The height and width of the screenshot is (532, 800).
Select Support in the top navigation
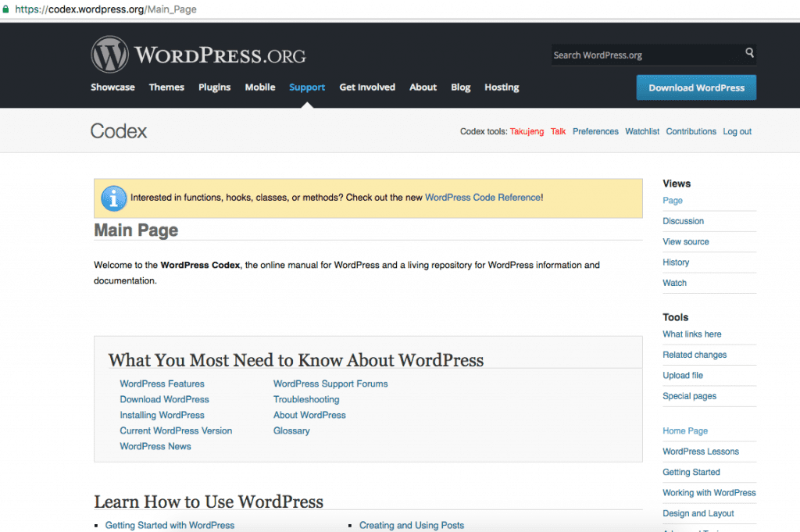point(307,87)
